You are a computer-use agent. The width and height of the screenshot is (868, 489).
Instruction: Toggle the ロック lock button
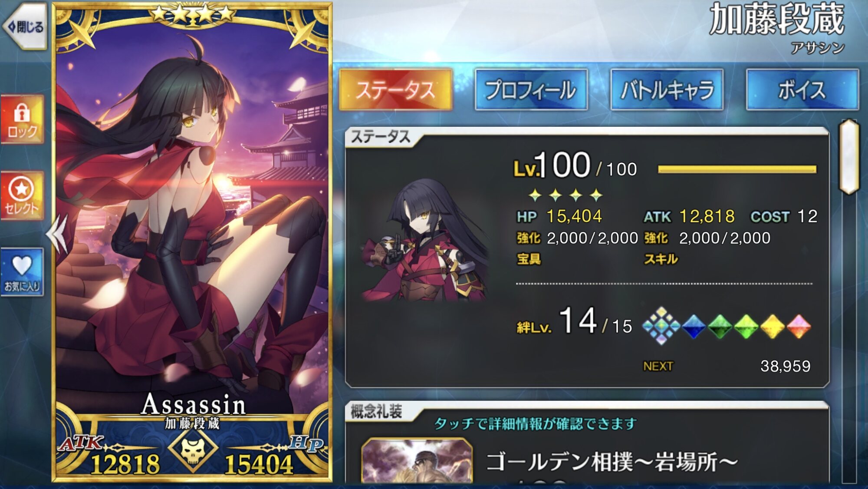tap(22, 119)
